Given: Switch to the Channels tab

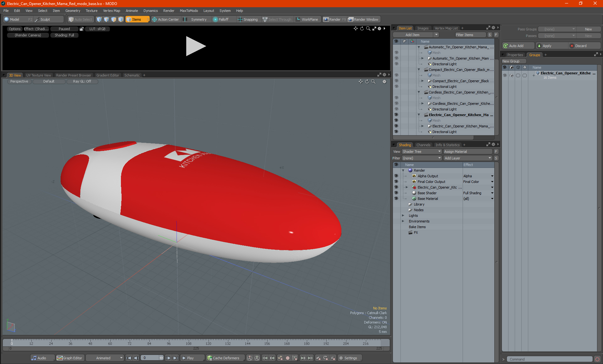Looking at the screenshot, I should (x=423, y=145).
